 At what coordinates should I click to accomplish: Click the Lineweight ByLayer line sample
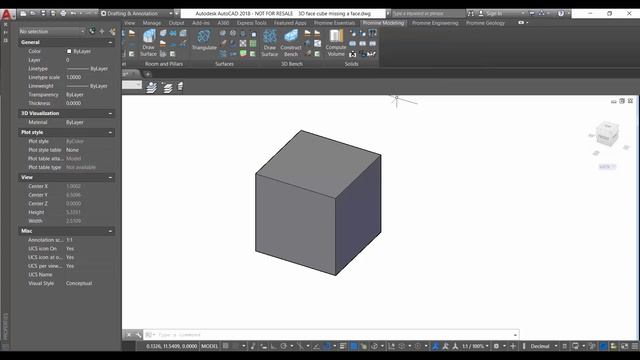pos(77,86)
